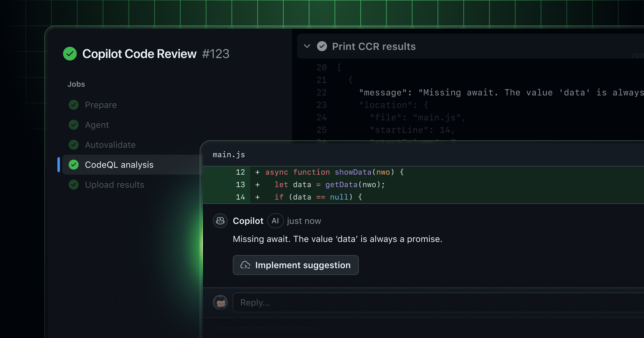Viewport: 644px width, 338px height.
Task: Click the Prepare job success checkmark
Action: [x=74, y=105]
